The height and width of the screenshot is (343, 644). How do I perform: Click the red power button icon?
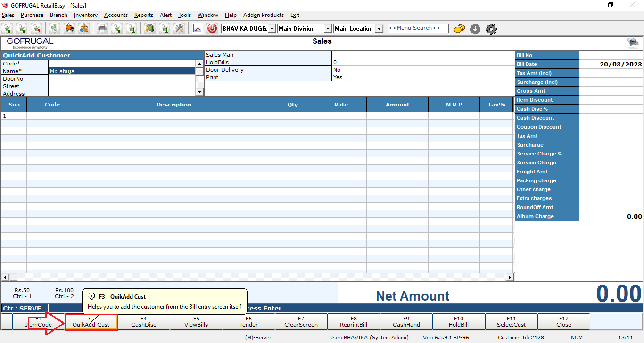212,29
